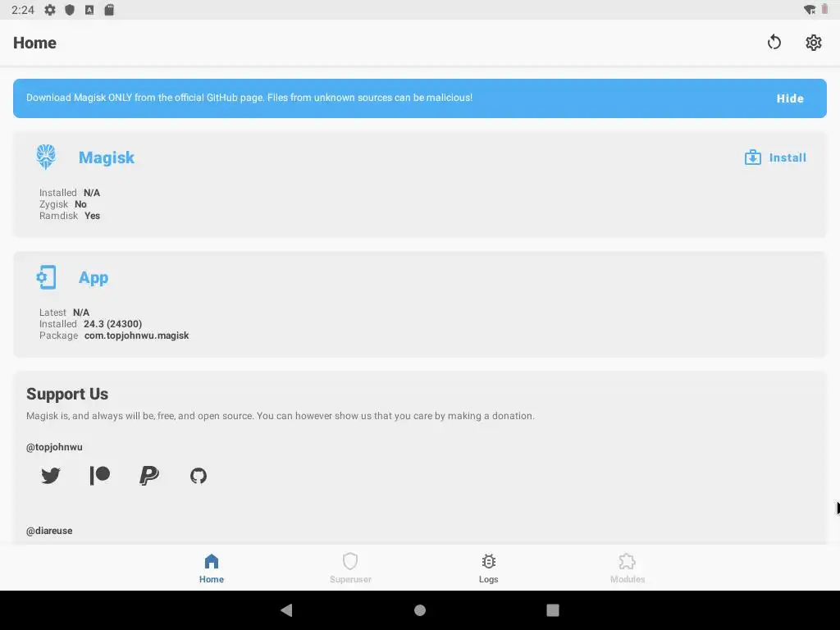Click package name com.topjohnwu.magisk

click(x=137, y=336)
